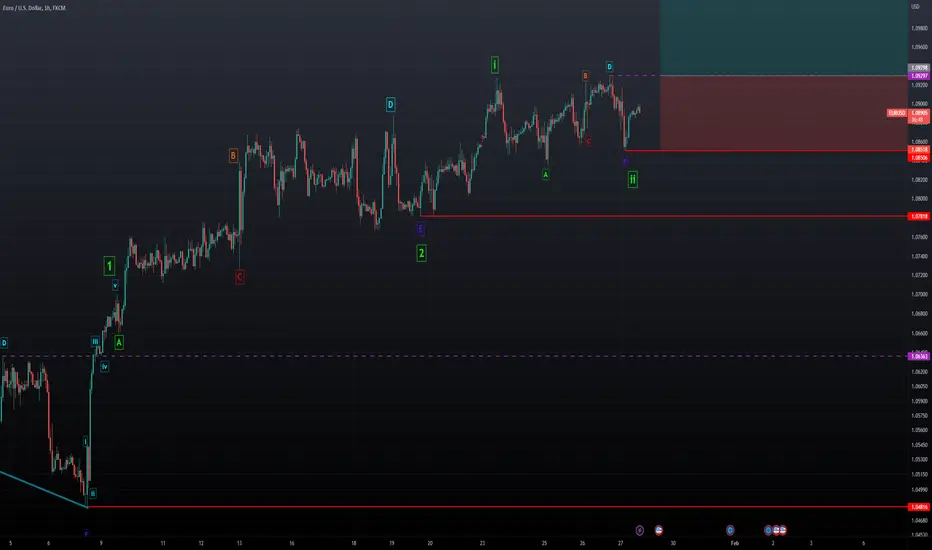Click the large cyan D wave label
932x550 pixels.
point(391,105)
